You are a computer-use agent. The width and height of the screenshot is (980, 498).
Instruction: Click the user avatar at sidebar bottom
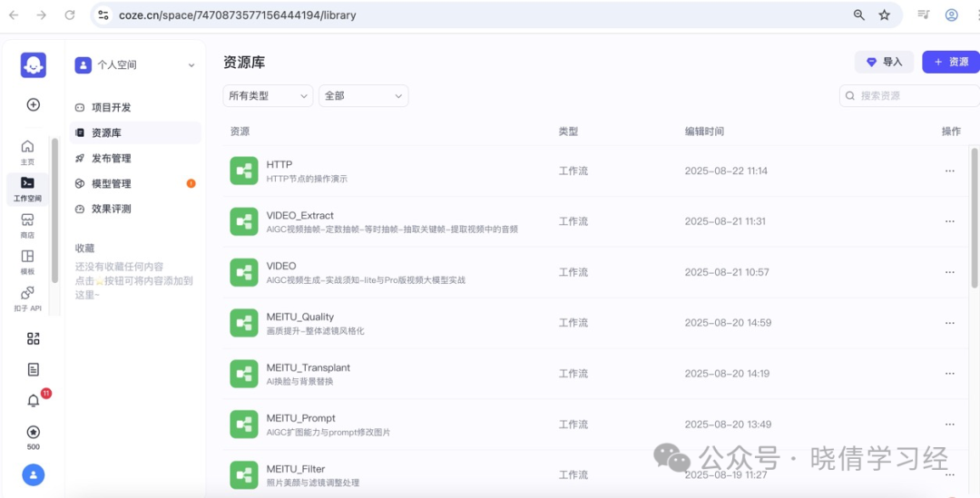(x=34, y=475)
